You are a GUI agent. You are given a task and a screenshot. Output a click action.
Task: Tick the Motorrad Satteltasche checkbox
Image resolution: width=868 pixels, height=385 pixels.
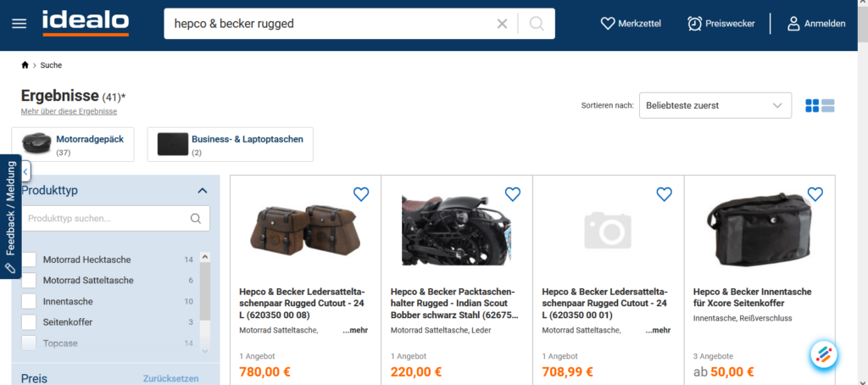(x=29, y=281)
